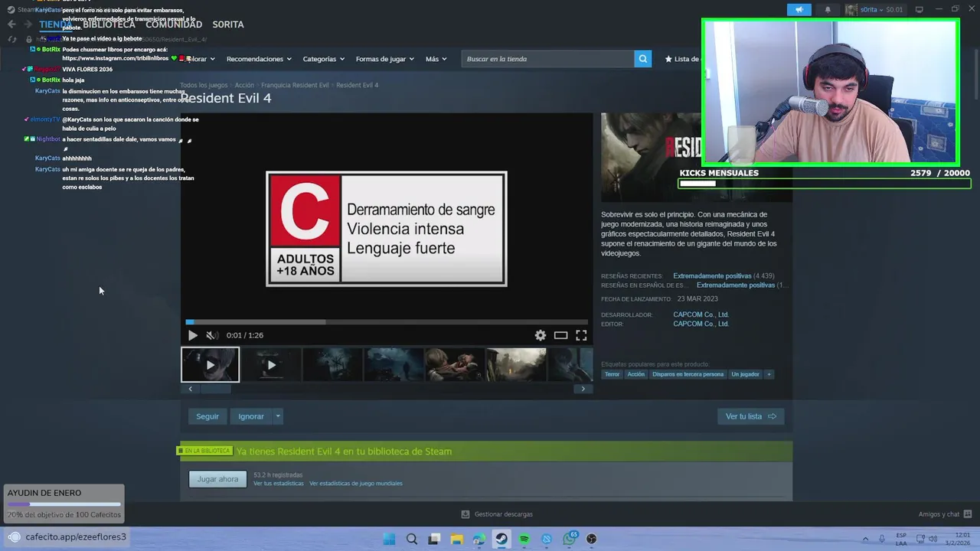Focus the Buscar en la tienda field

(x=548, y=59)
